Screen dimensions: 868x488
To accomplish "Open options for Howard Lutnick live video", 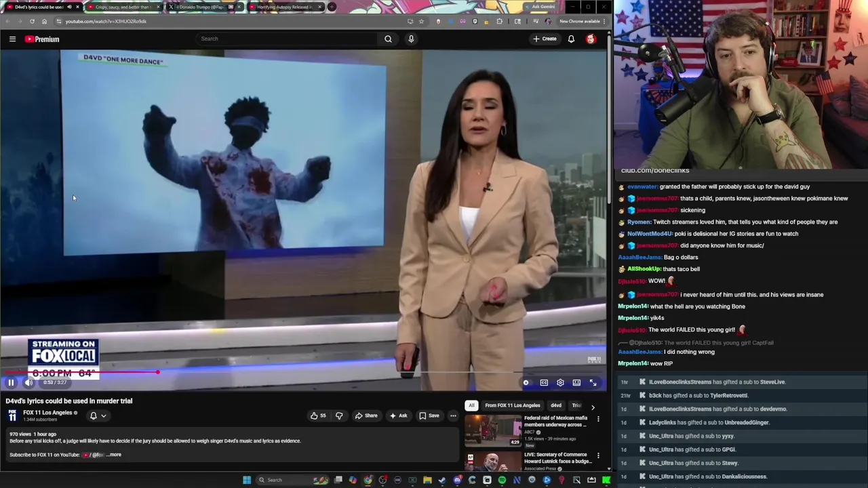I will point(598,455).
